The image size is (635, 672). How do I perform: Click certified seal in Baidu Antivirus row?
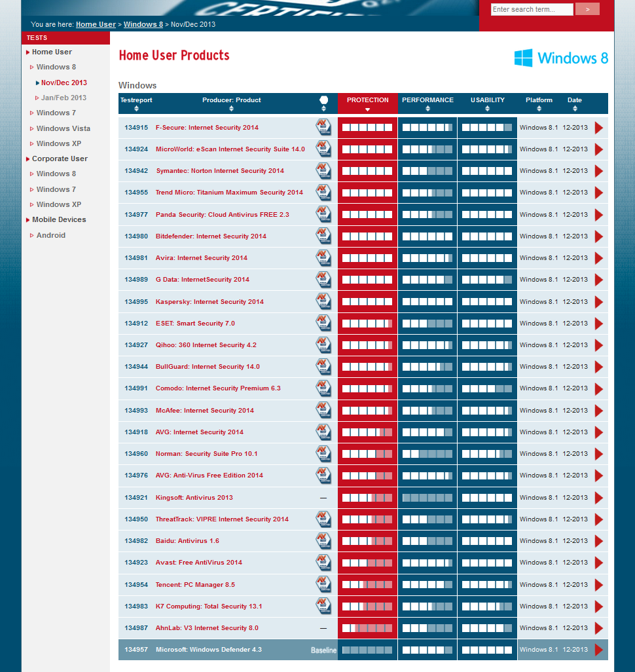click(323, 541)
